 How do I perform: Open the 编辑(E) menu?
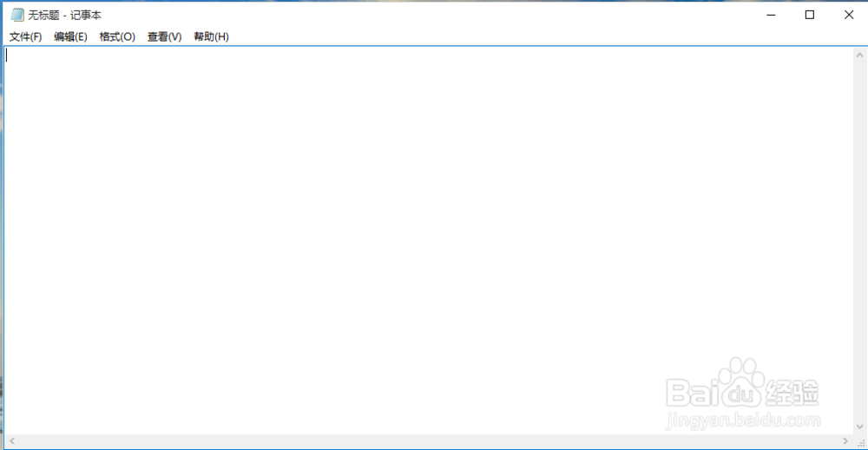point(71,37)
